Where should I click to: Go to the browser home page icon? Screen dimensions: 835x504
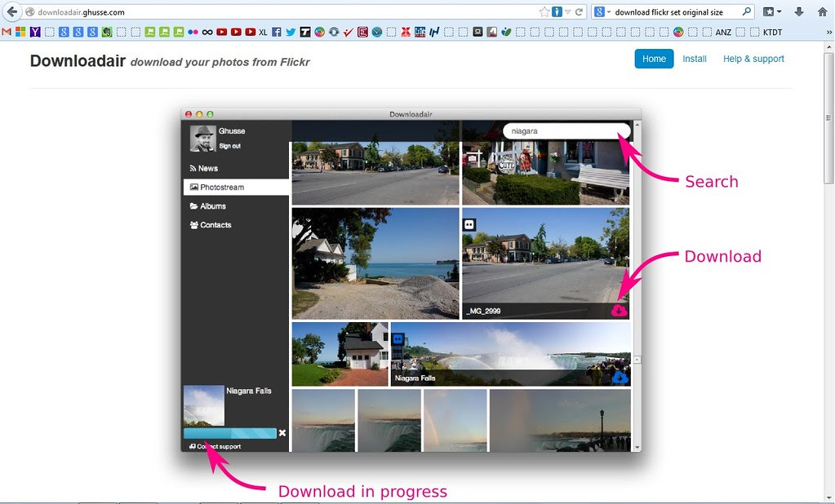coord(822,11)
